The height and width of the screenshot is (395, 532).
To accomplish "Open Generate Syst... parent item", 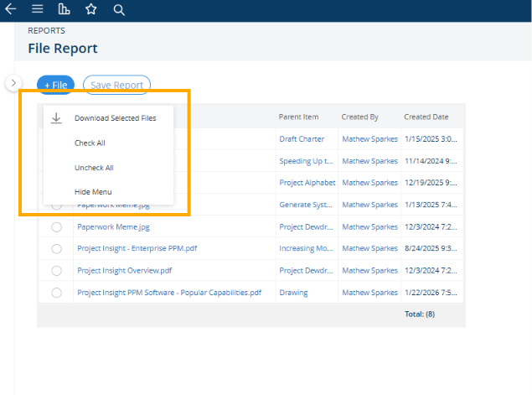I will [306, 205].
